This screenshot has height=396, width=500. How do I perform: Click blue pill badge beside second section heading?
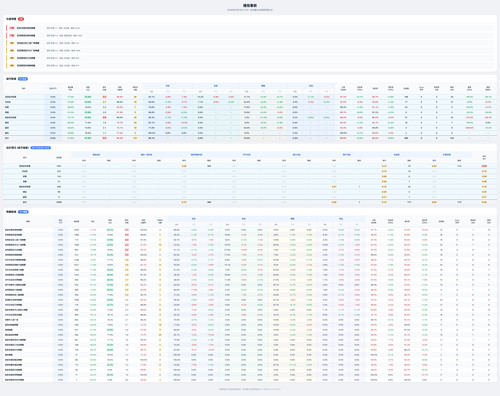(23, 79)
